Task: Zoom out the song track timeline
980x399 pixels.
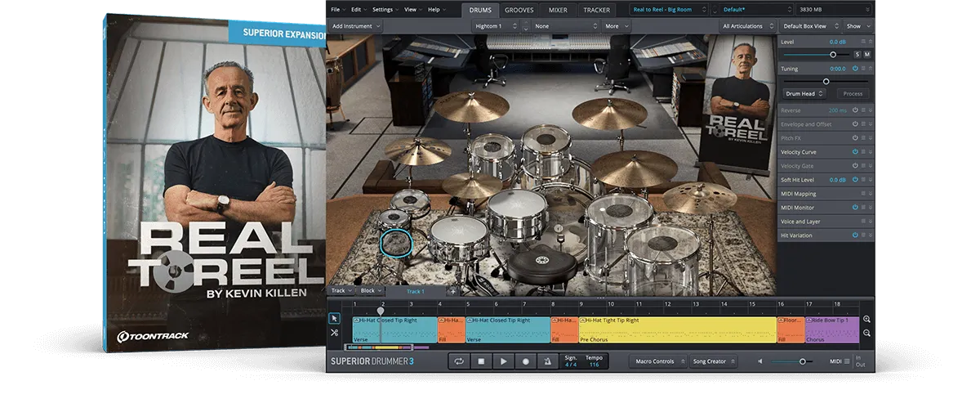Action: 866,333
